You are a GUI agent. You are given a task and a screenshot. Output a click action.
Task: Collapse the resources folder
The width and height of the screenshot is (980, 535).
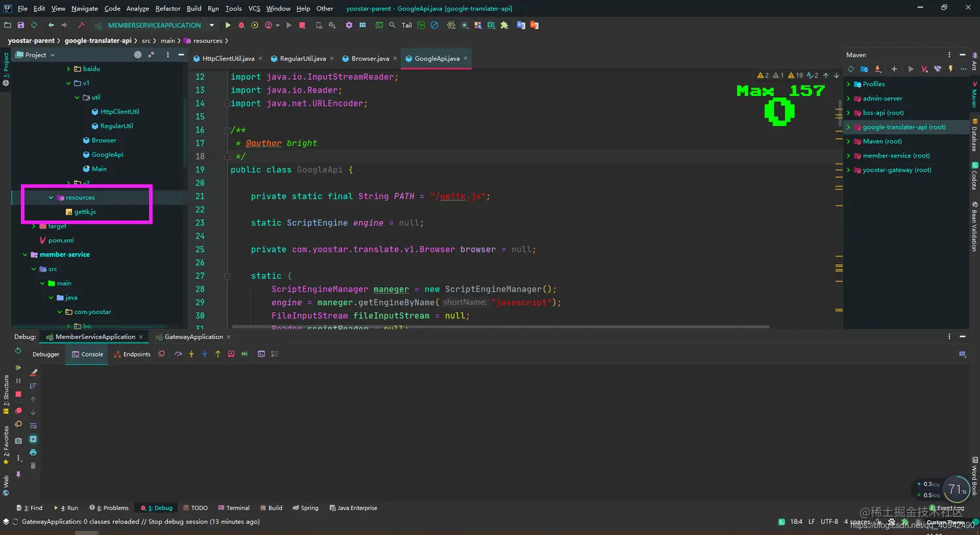(51, 198)
